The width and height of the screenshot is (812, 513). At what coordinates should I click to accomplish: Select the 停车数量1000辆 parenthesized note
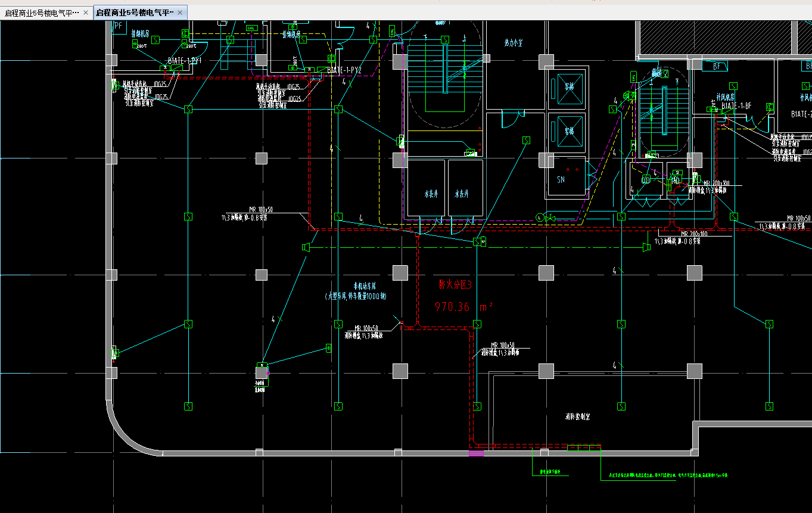[356, 296]
